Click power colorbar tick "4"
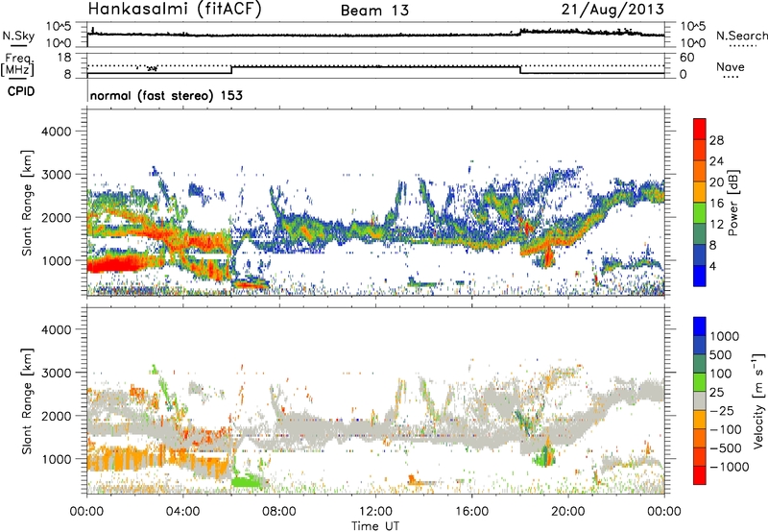The height and width of the screenshot is (532, 768). pyautogui.click(x=712, y=266)
